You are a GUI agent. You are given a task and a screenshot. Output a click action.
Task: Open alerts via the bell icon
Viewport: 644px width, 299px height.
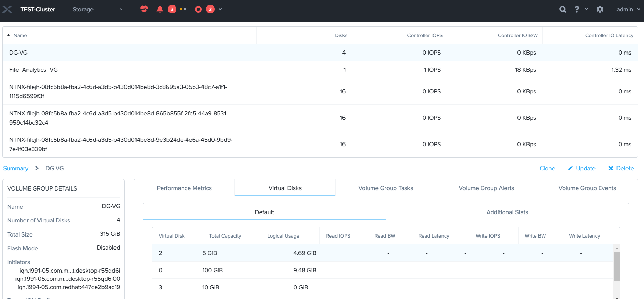pos(160,9)
